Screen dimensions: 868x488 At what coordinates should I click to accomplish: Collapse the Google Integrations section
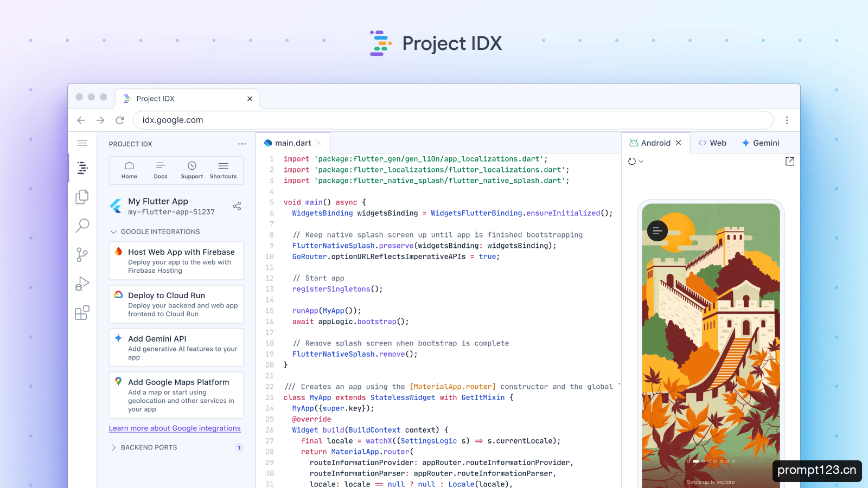155,232
